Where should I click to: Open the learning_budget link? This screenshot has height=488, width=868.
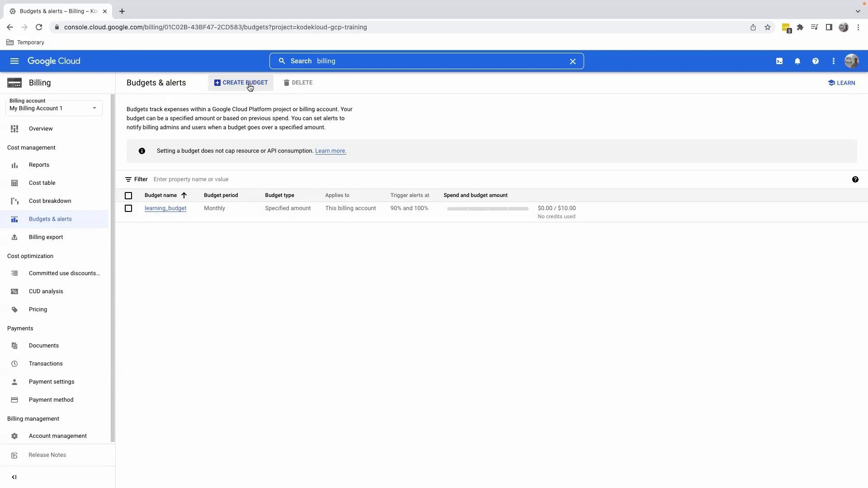165,208
